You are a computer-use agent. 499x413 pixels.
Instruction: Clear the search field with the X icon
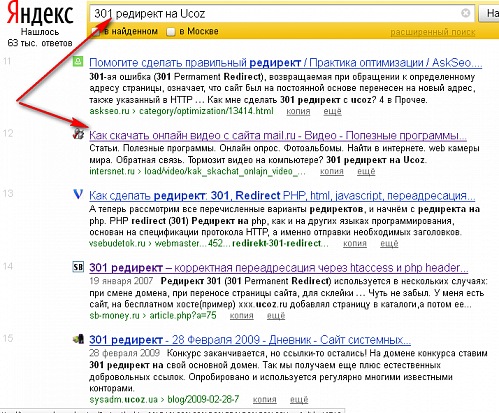(x=466, y=13)
